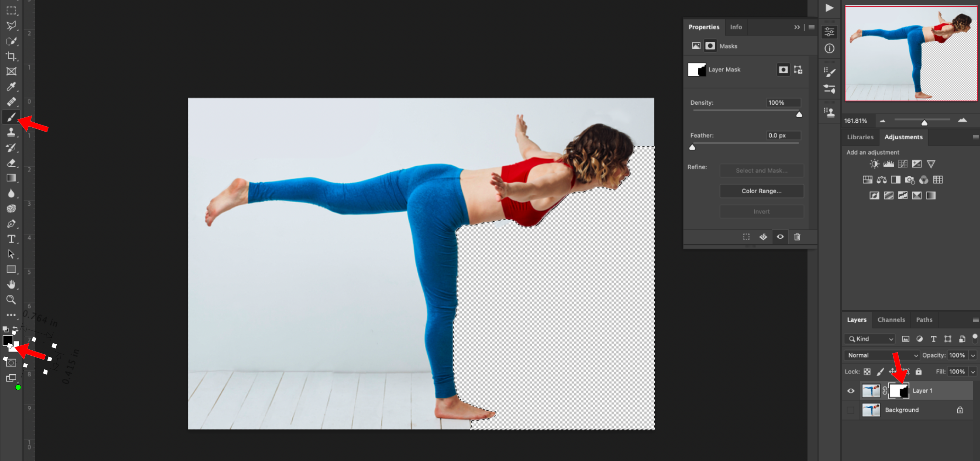Show the Background layer visibility

(851, 410)
